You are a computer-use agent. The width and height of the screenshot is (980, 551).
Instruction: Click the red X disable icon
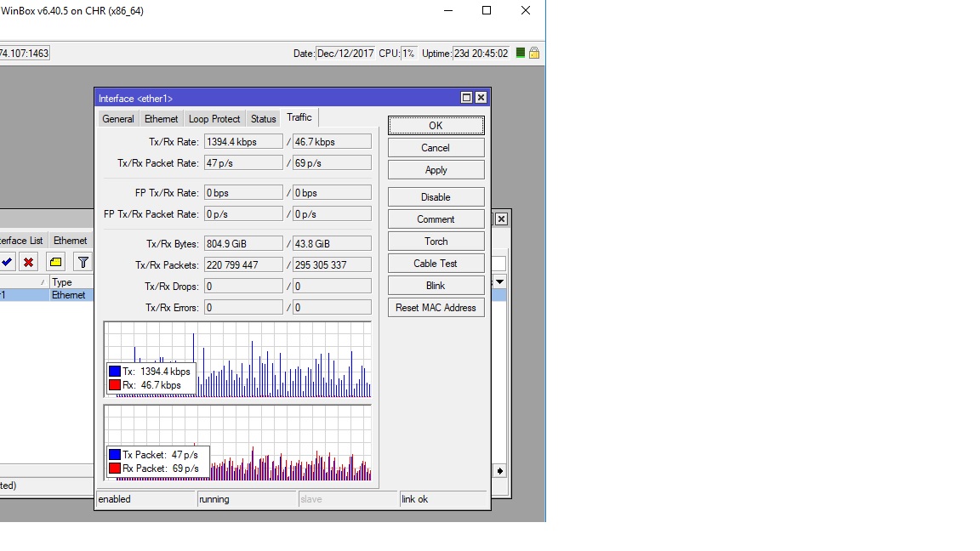click(29, 262)
